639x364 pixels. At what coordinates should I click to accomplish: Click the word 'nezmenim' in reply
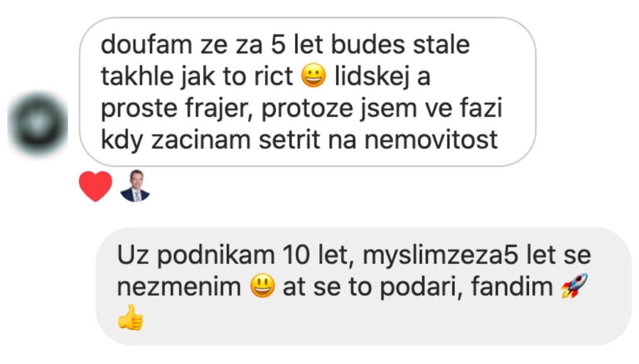point(179,287)
